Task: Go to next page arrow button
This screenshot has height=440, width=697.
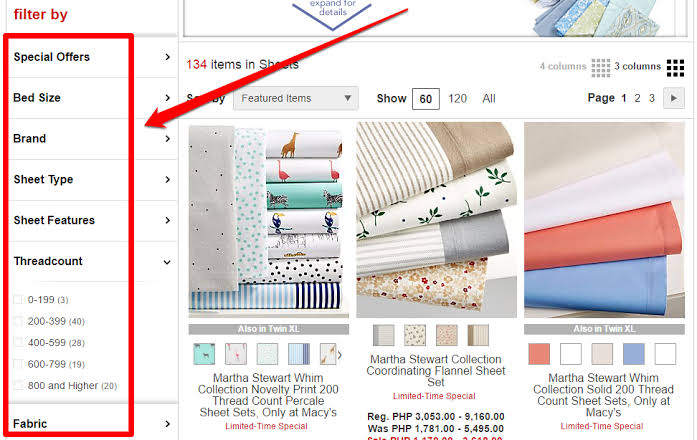Action: 674,98
